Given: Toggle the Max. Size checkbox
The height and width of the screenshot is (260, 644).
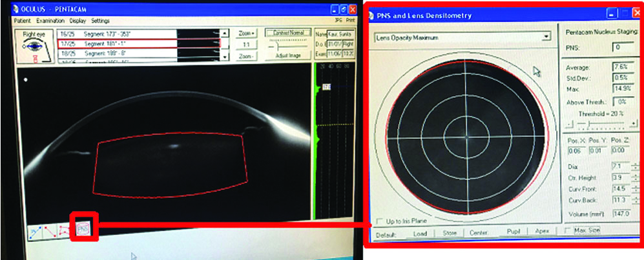Looking at the screenshot, I should 568,230.
